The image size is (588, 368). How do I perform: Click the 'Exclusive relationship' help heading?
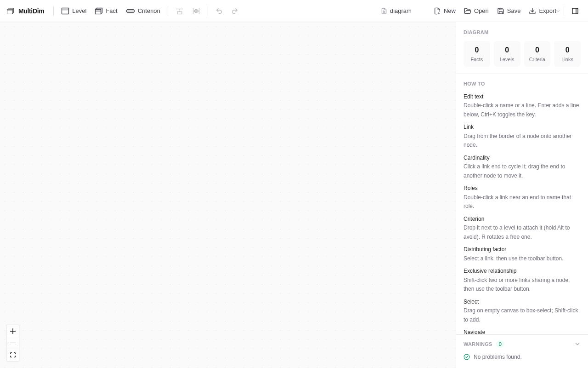coord(490,271)
